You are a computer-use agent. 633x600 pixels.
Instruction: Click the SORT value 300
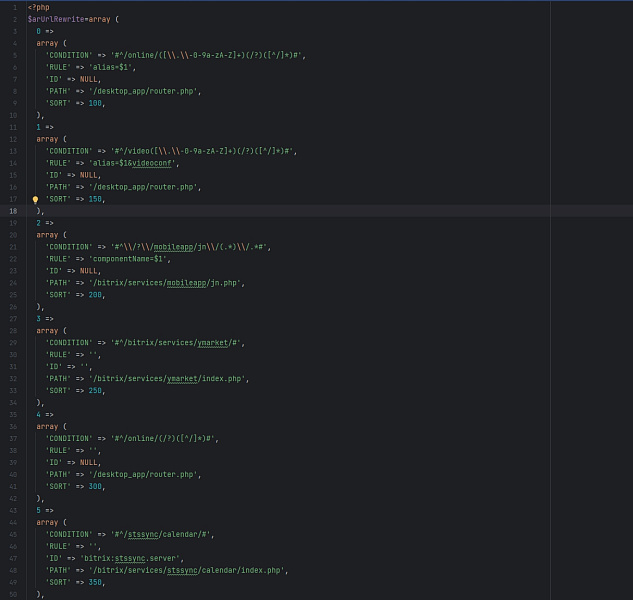tap(96, 486)
